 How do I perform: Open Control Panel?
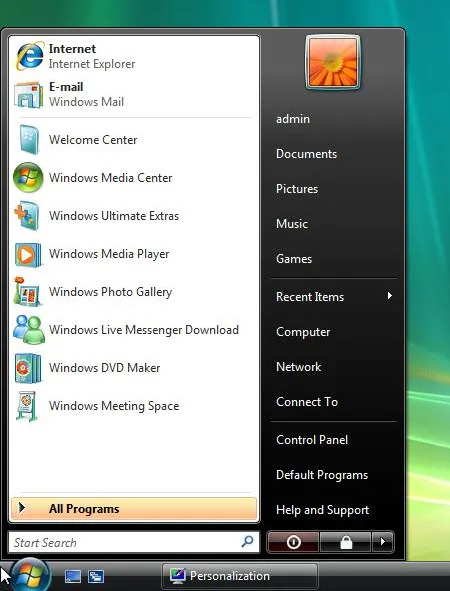[x=312, y=440]
